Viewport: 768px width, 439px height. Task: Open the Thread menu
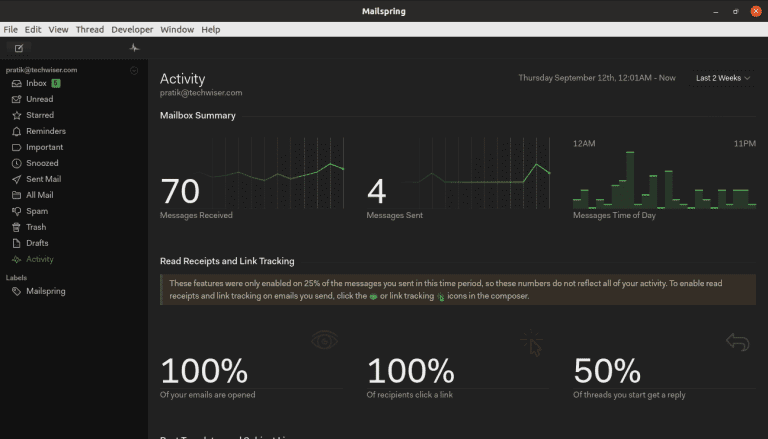(89, 30)
